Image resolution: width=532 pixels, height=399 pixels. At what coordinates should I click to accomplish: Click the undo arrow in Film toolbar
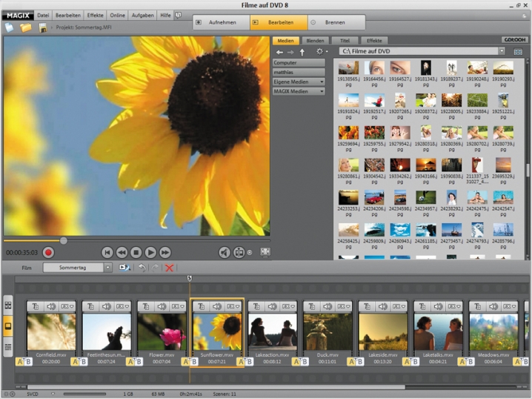click(x=142, y=267)
